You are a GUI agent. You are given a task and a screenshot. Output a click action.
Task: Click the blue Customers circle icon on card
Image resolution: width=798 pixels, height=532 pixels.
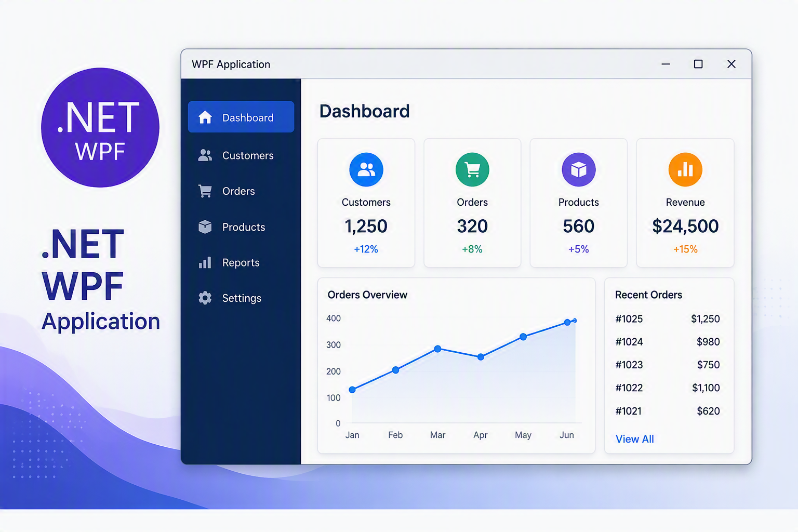pos(366,169)
